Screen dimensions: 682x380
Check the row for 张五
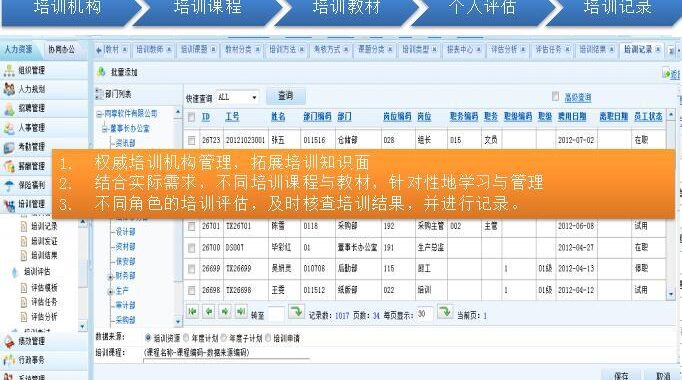pos(191,140)
